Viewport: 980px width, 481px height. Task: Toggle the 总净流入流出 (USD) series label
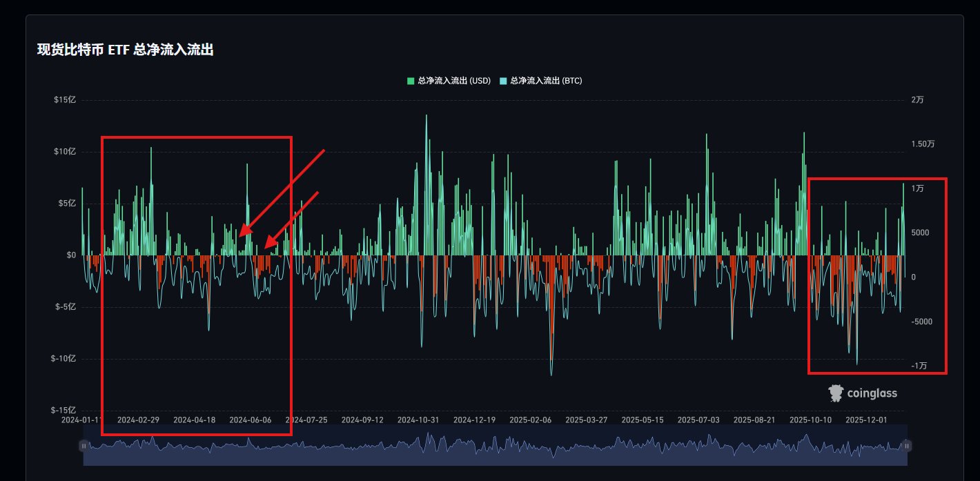tap(453, 81)
